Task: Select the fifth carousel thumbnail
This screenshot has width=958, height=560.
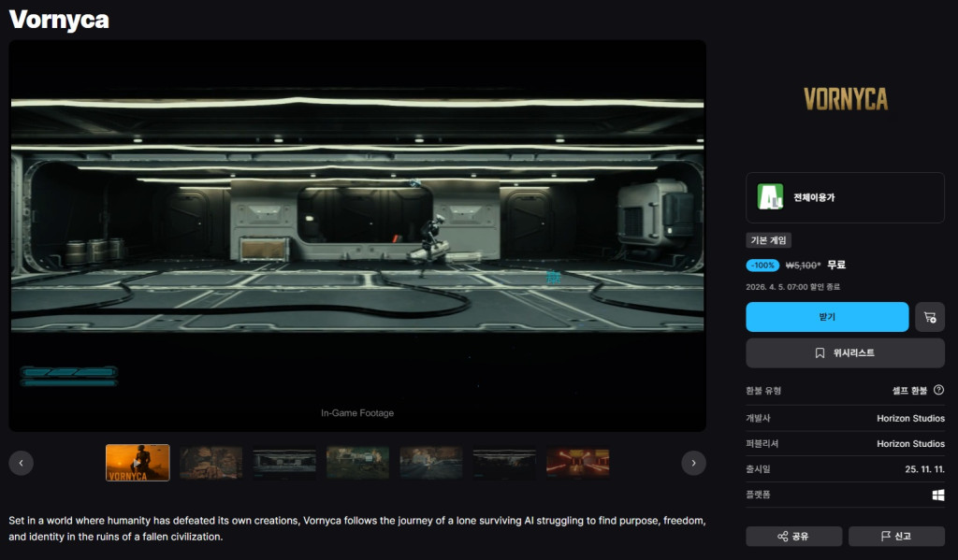Action: (430, 462)
